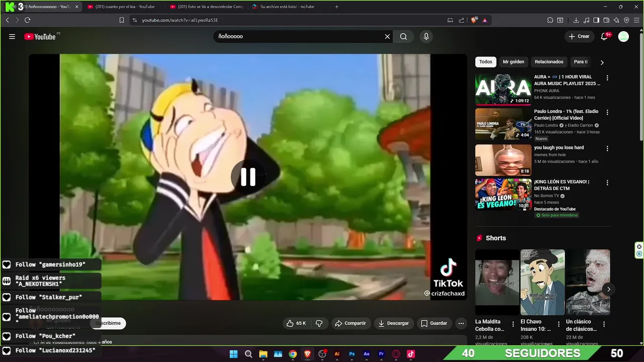Open options for El Chavo Insano short
Image resolution: width=644 pixels, height=362 pixels.
(558, 324)
